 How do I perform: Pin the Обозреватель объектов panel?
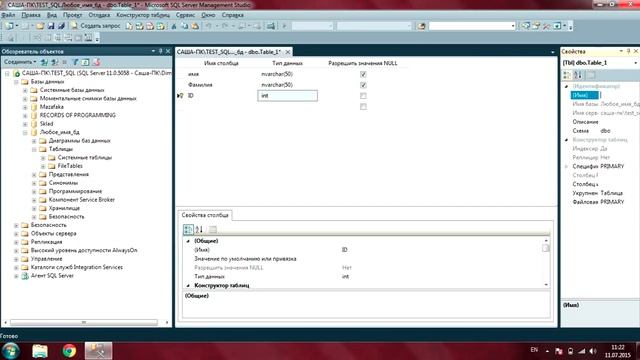tap(160, 51)
